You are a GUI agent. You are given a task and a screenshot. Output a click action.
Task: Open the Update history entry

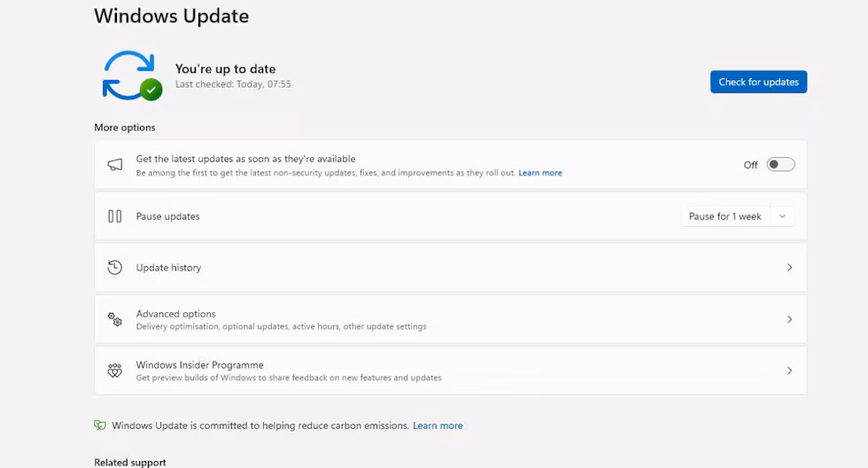(168, 268)
